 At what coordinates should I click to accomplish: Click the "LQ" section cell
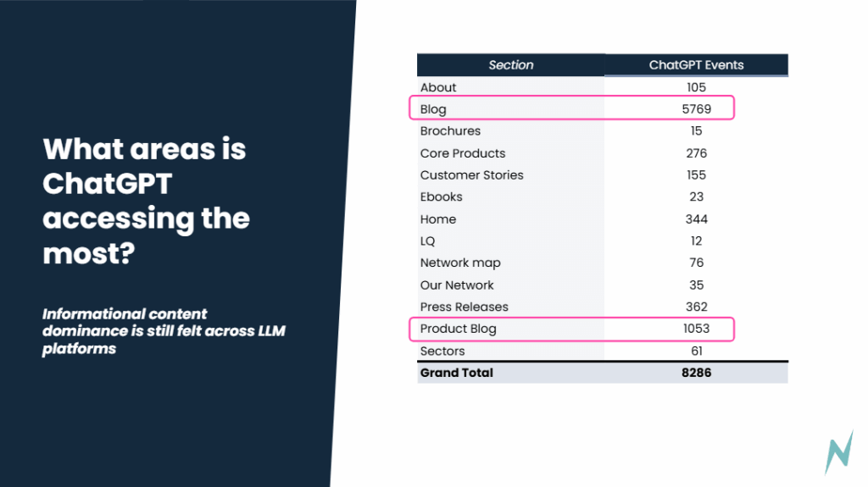[430, 241]
